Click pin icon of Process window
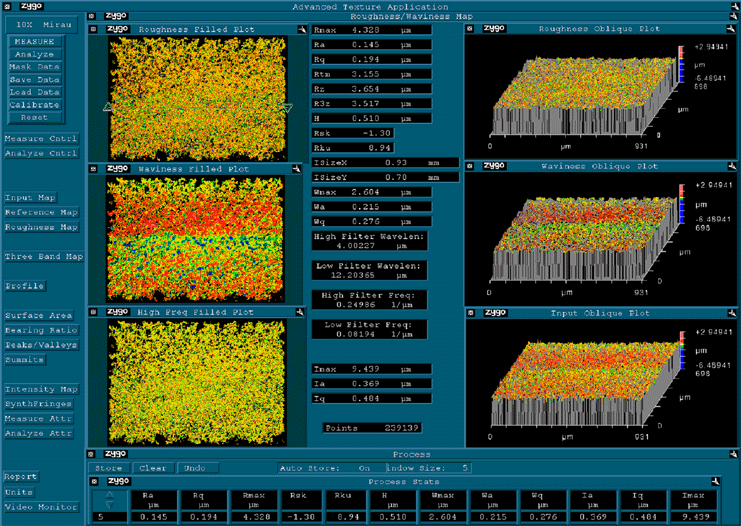The height and width of the screenshot is (526, 741). 733,454
